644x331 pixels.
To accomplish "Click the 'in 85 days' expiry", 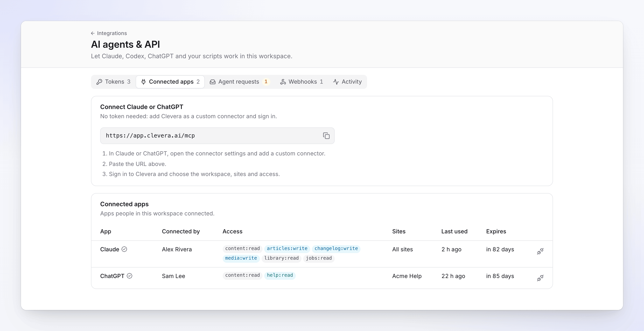I will (500, 276).
